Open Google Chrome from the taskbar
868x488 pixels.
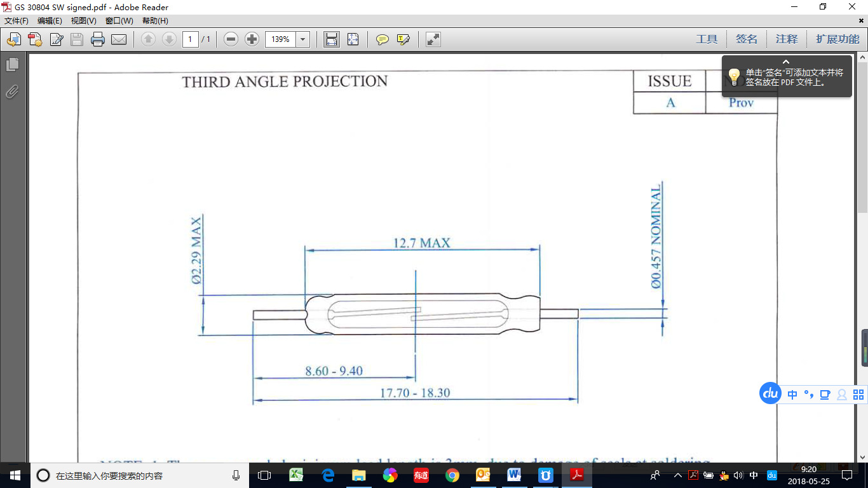(x=452, y=475)
